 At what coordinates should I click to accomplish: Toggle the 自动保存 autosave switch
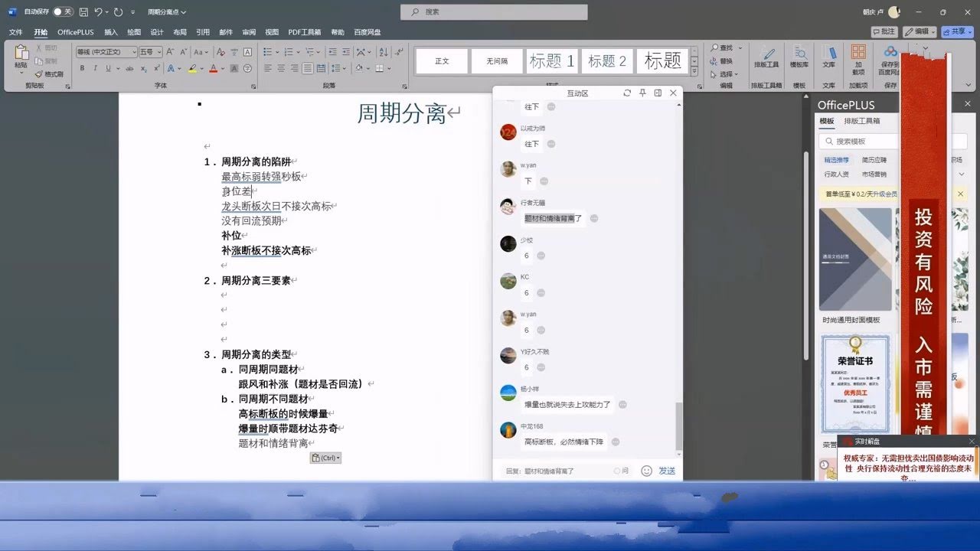(x=63, y=12)
